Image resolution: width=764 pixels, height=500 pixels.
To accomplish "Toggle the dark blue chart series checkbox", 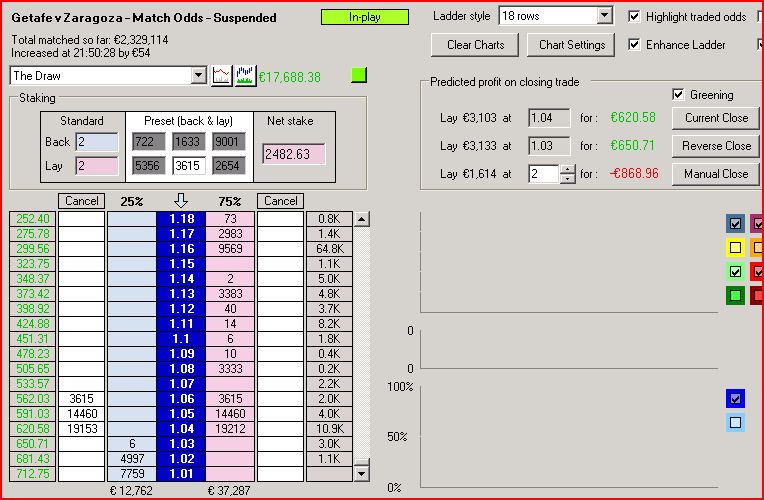I will [736, 398].
